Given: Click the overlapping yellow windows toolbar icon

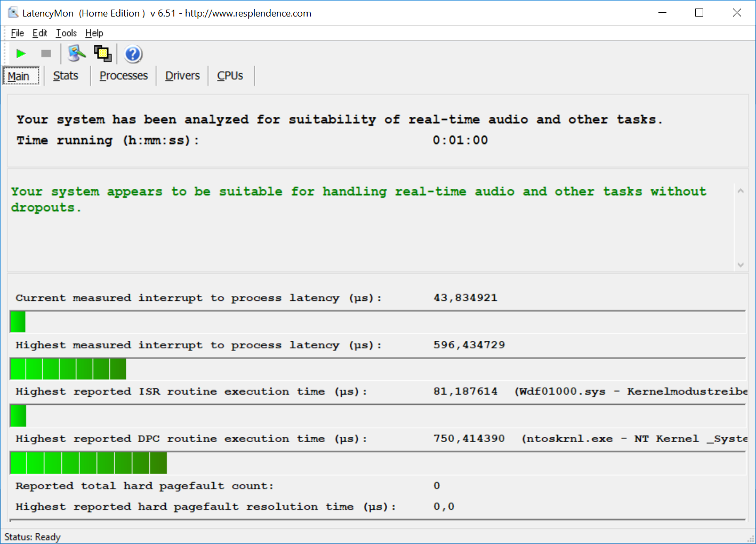Looking at the screenshot, I should pyautogui.click(x=103, y=53).
